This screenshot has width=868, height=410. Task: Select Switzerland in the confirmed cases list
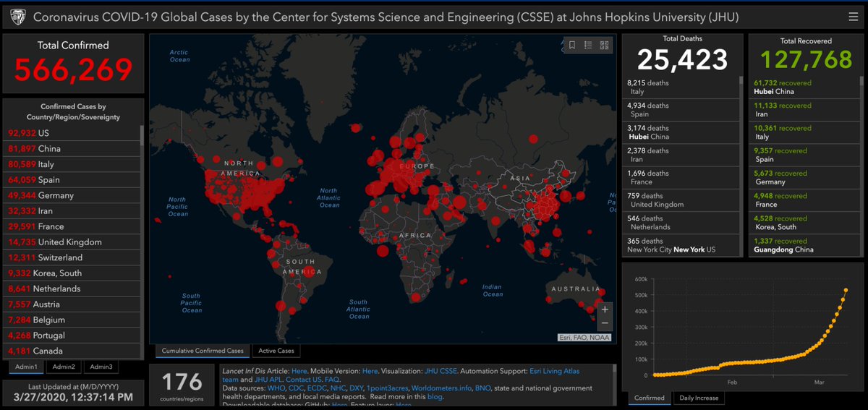pos(72,257)
